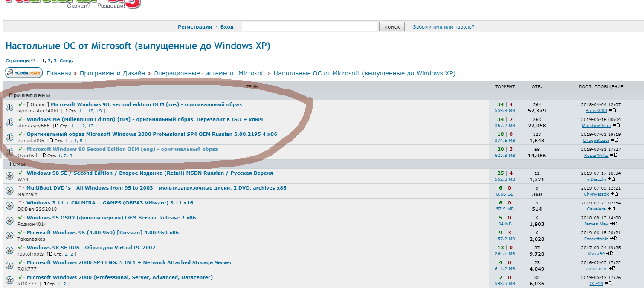The width and height of the screenshot is (644, 288).
Task: Click topic icon of Windows 3.11 CALMIRA row
Action: point(9,206)
